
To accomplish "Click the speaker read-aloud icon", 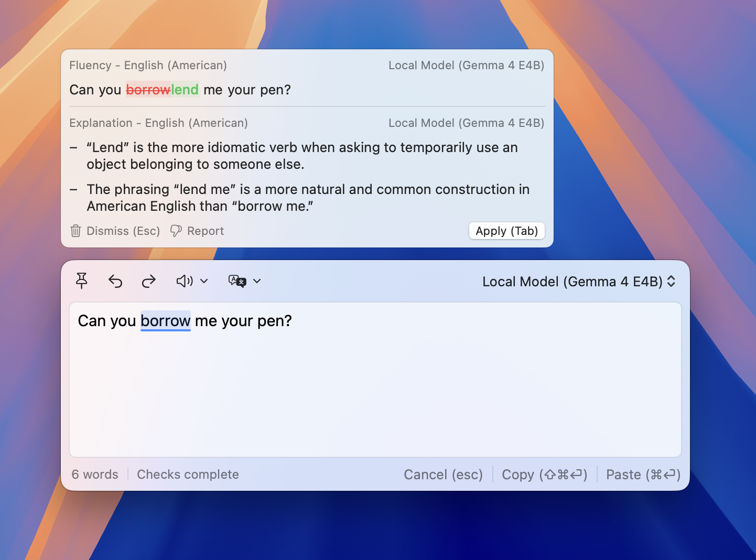I will [185, 282].
